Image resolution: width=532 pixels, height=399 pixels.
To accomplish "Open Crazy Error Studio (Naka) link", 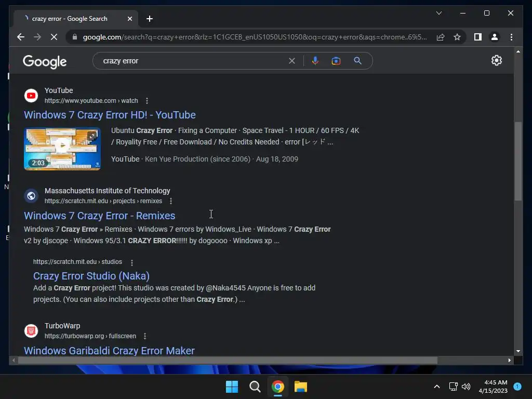I will (x=91, y=276).
